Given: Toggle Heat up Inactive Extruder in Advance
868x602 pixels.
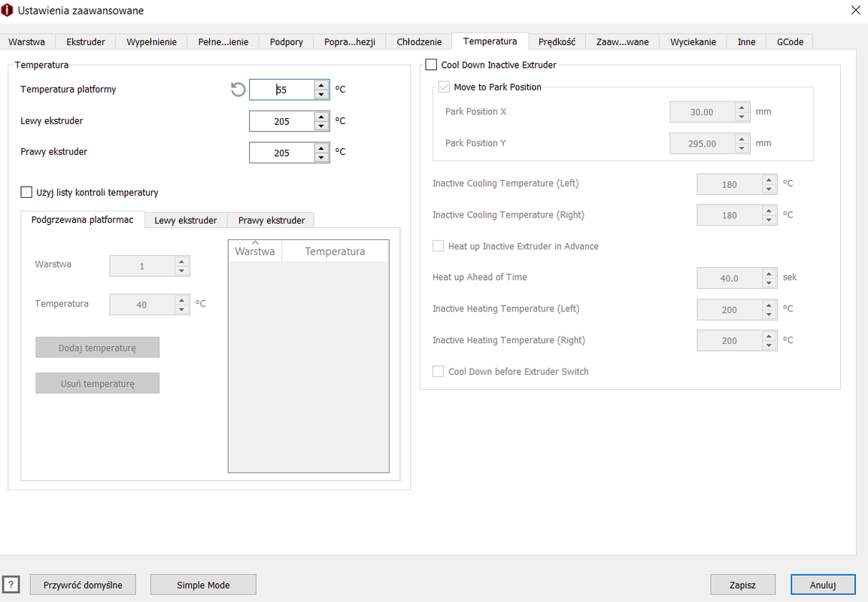Looking at the screenshot, I should tap(438, 246).
